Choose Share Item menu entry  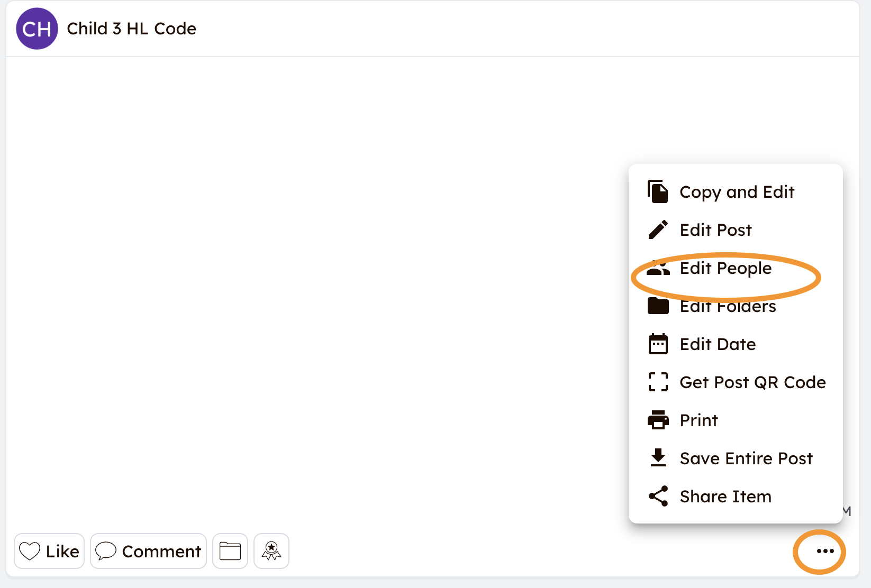point(736,497)
